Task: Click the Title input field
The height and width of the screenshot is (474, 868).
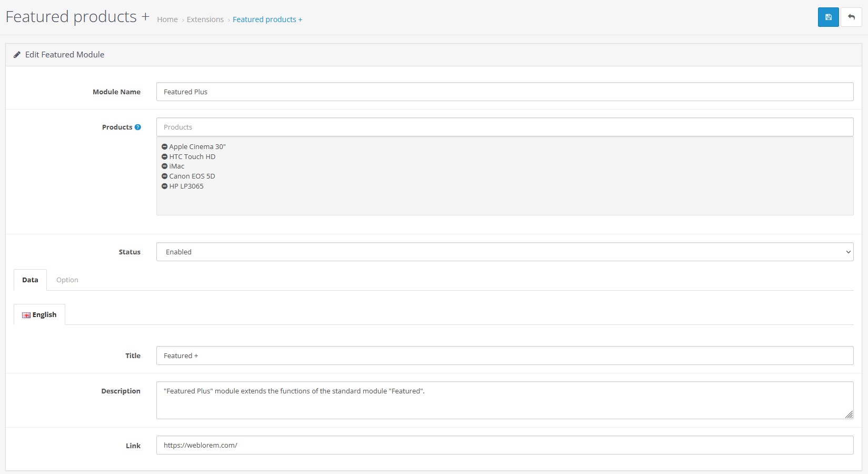Action: 504,355
